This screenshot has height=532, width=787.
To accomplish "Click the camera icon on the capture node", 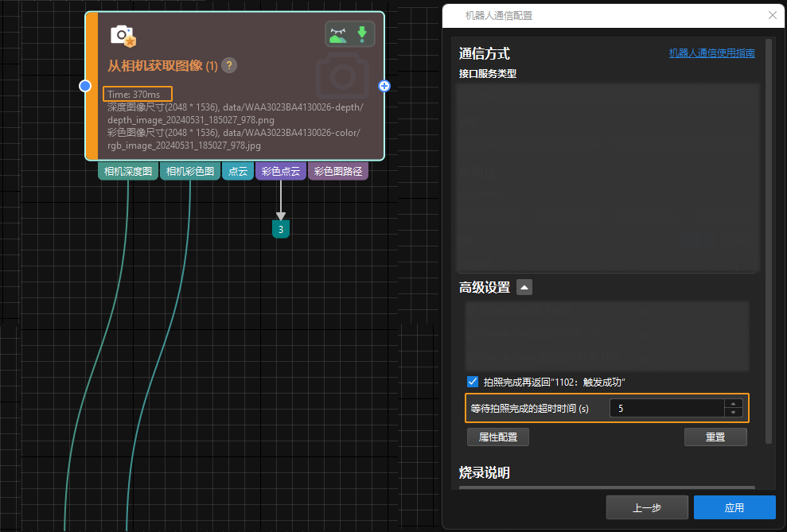I will click(x=123, y=35).
